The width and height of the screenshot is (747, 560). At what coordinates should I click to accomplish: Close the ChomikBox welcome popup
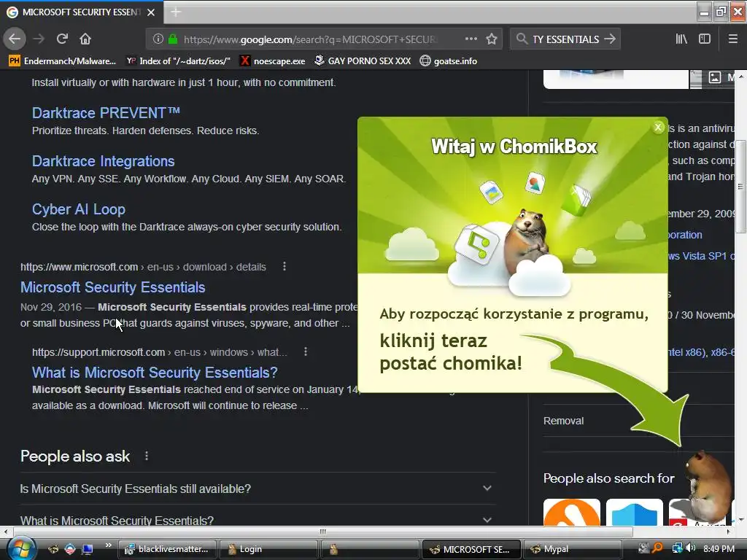click(x=658, y=127)
